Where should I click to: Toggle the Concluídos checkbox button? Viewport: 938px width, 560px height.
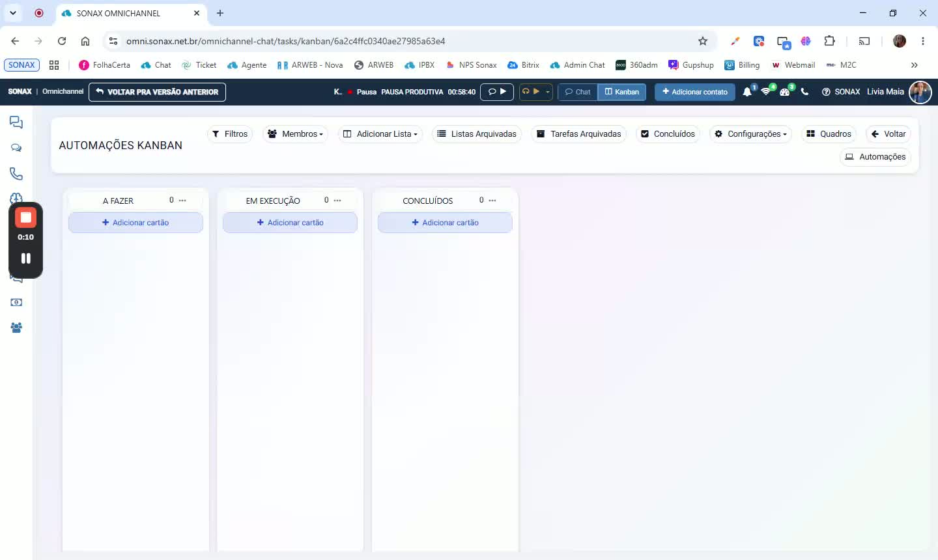pyautogui.click(x=668, y=134)
